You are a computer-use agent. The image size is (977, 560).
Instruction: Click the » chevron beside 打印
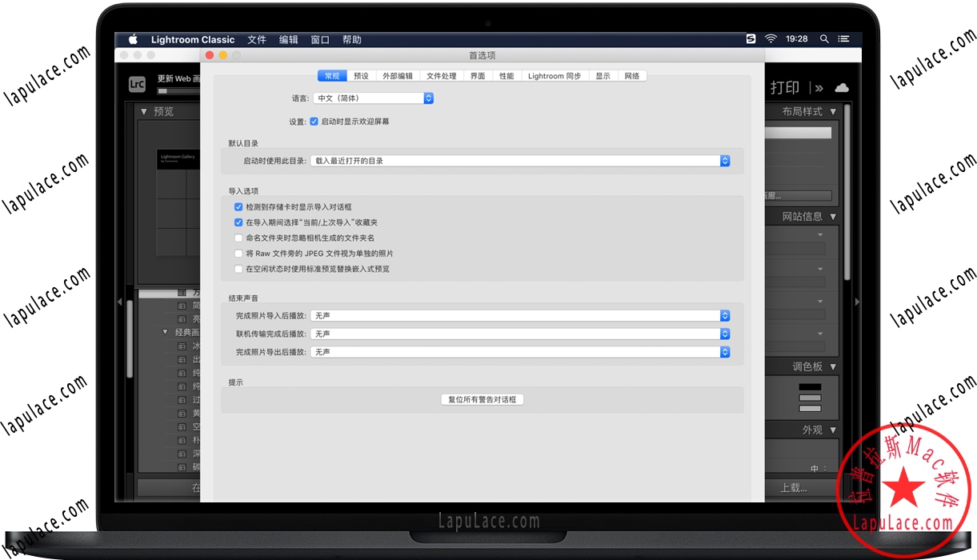tap(818, 88)
